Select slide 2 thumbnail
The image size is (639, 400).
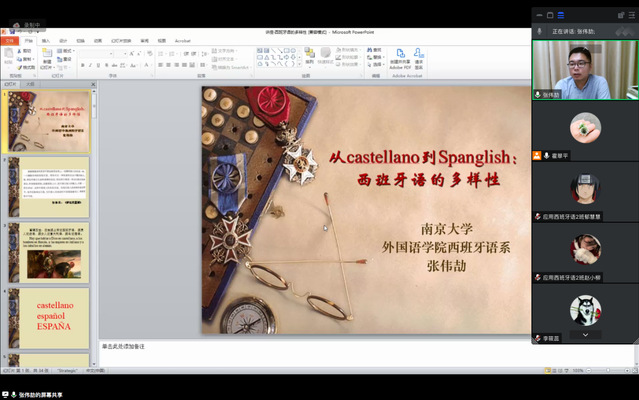pyautogui.click(x=48, y=187)
